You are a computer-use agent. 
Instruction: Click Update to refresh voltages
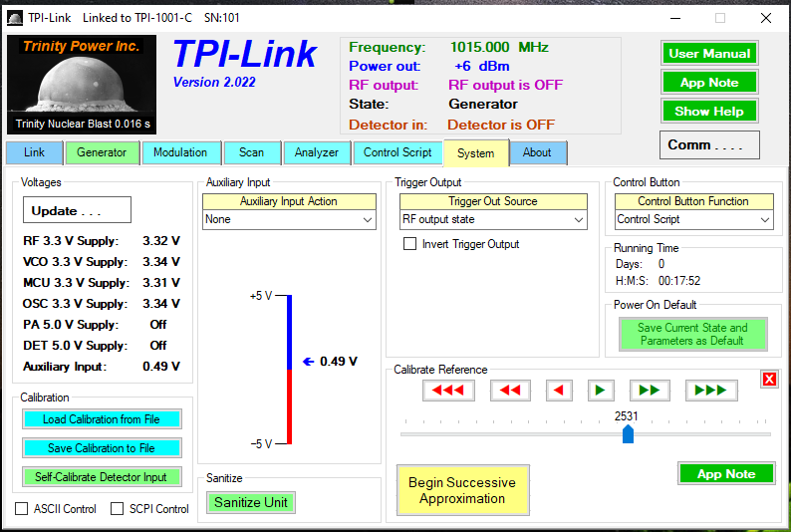(x=77, y=210)
